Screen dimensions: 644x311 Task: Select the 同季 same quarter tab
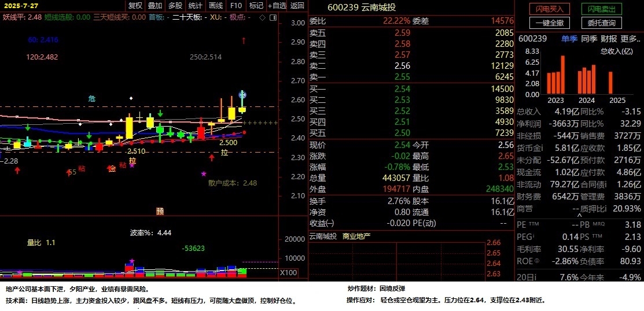[x=589, y=39]
